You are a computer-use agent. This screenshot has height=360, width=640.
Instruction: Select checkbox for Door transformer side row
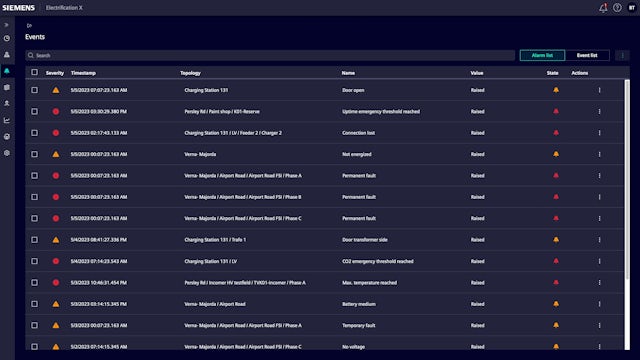(x=34, y=240)
